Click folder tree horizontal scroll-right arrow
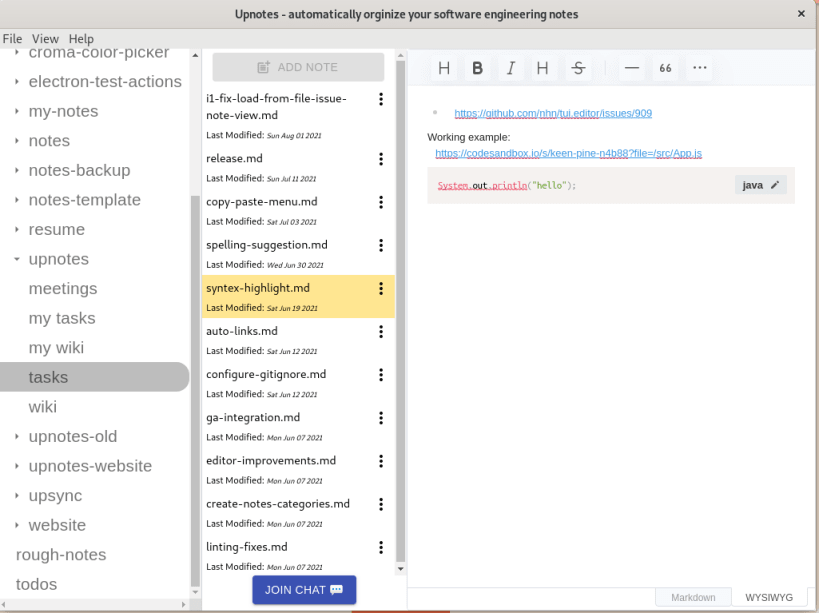The height and width of the screenshot is (613, 819). click(x=183, y=605)
